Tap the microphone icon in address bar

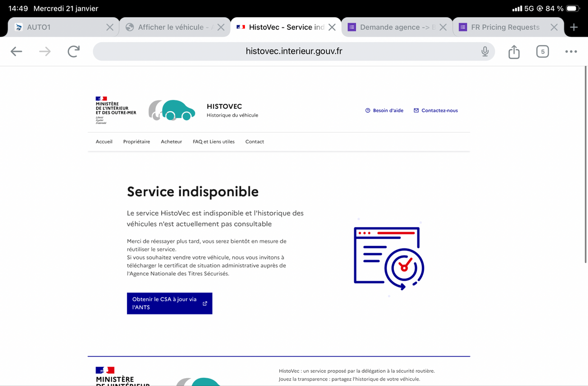(485, 51)
